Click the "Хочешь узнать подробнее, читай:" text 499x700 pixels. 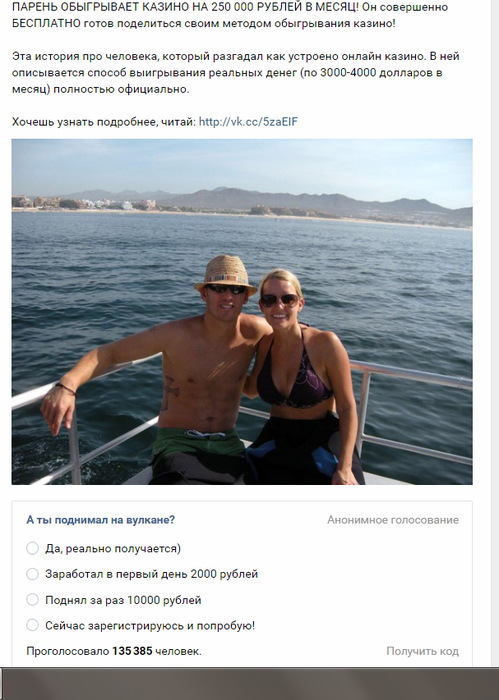coord(104,122)
